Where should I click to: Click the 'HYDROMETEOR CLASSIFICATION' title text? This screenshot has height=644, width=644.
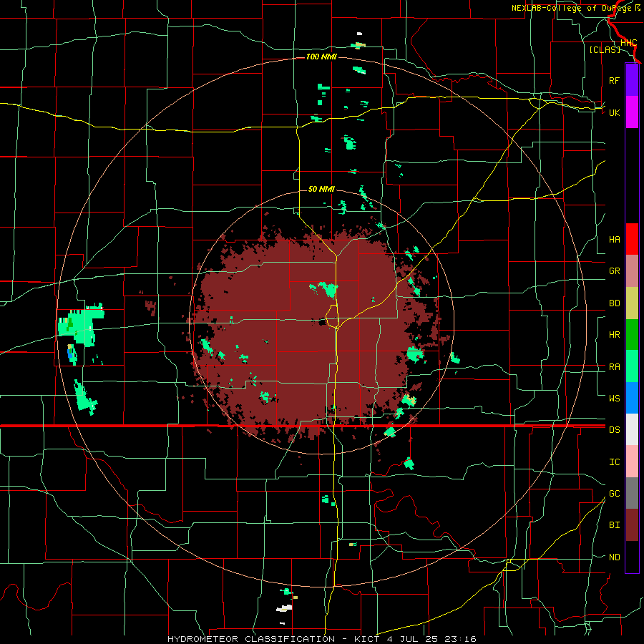(x=251, y=639)
